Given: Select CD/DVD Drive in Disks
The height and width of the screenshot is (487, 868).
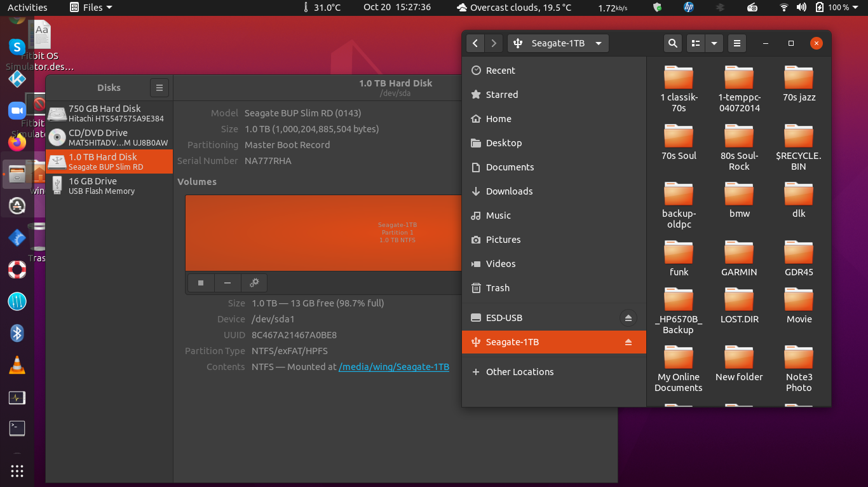Looking at the screenshot, I should tap(109, 137).
